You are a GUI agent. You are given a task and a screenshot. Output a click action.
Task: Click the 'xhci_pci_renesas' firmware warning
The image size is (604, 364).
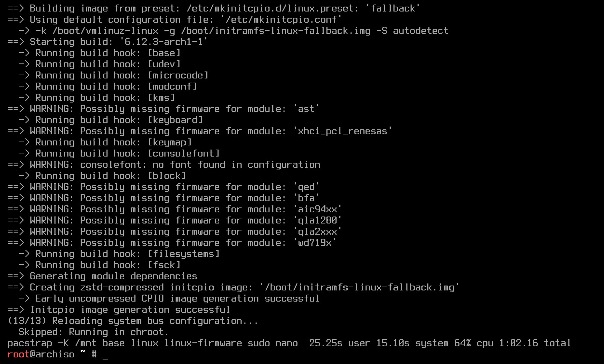(x=200, y=131)
